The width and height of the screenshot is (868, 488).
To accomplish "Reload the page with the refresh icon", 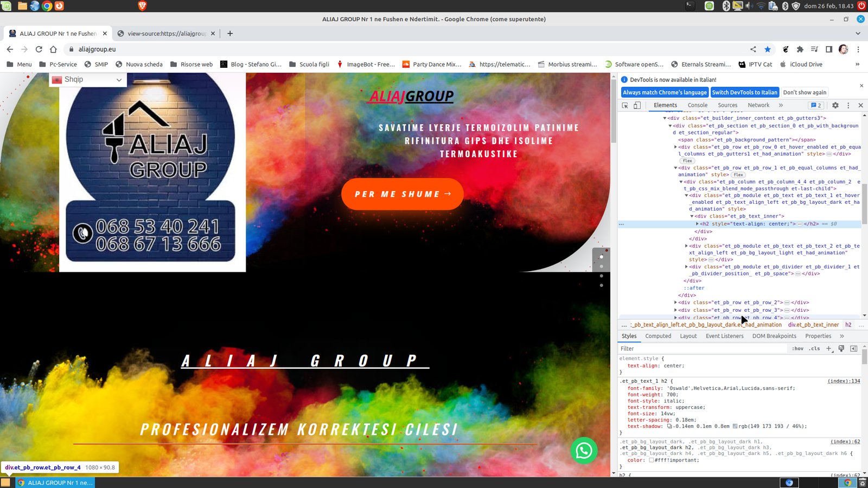I will (39, 49).
